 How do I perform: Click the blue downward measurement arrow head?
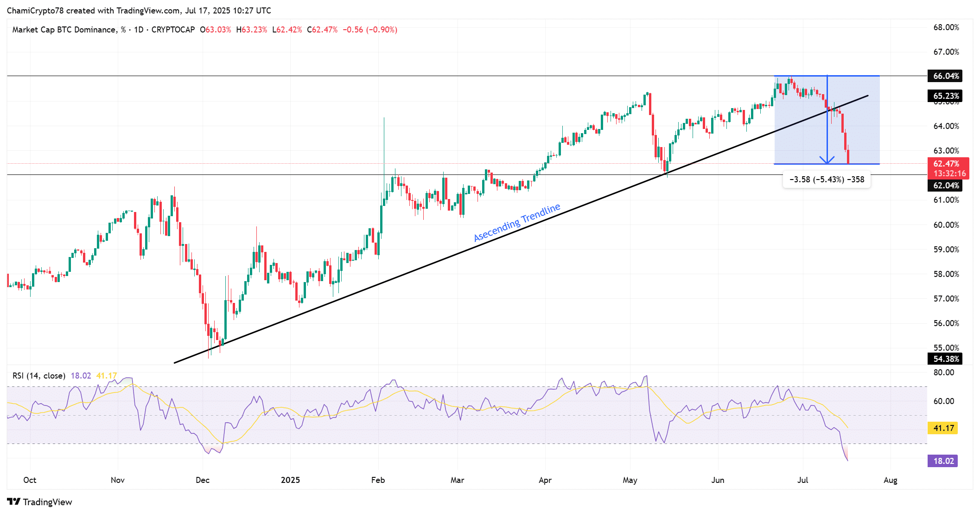827,161
